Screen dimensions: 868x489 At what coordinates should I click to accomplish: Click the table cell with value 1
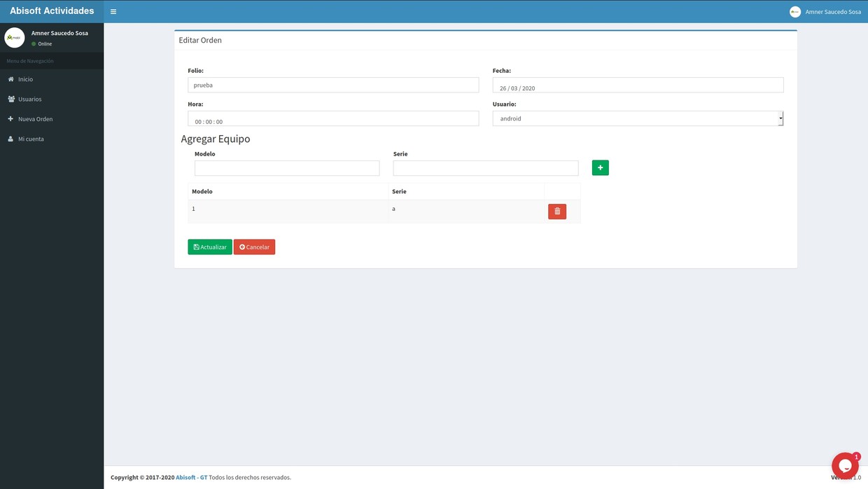(x=288, y=211)
